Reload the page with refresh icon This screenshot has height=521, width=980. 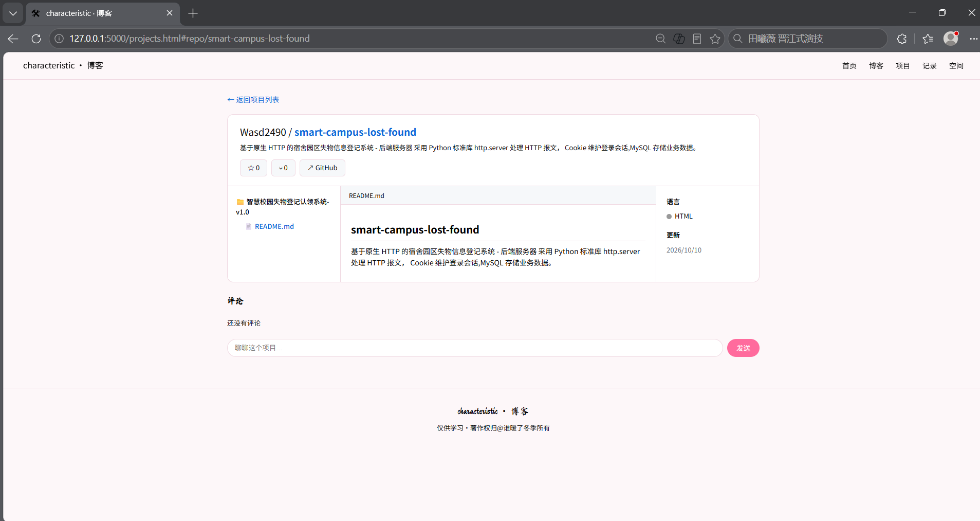[x=36, y=39]
